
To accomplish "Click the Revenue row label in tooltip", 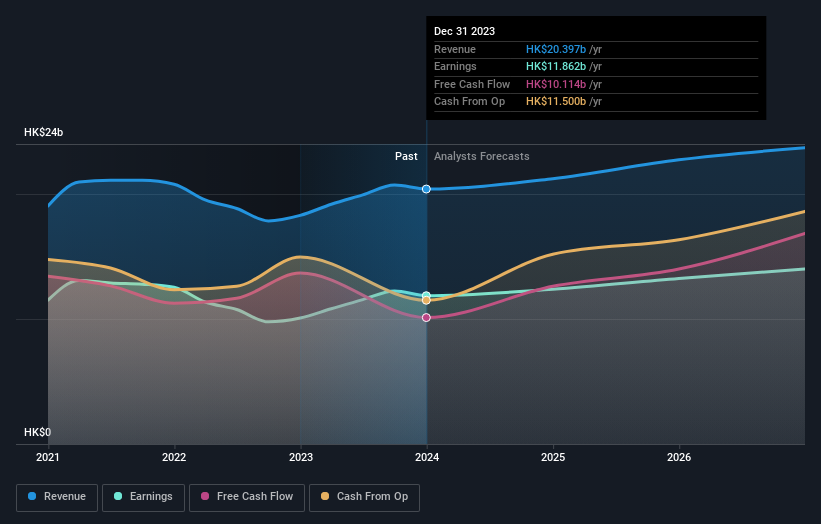I will click(x=455, y=49).
